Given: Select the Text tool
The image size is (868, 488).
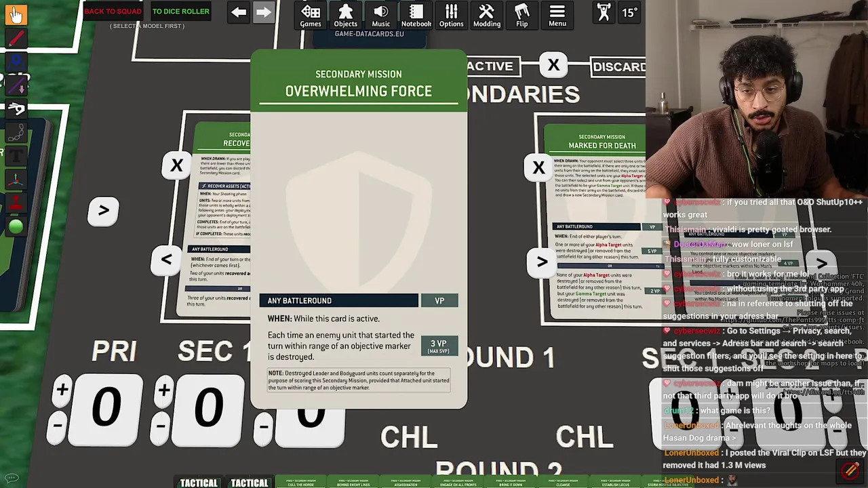Looking at the screenshot, I should point(16,156).
